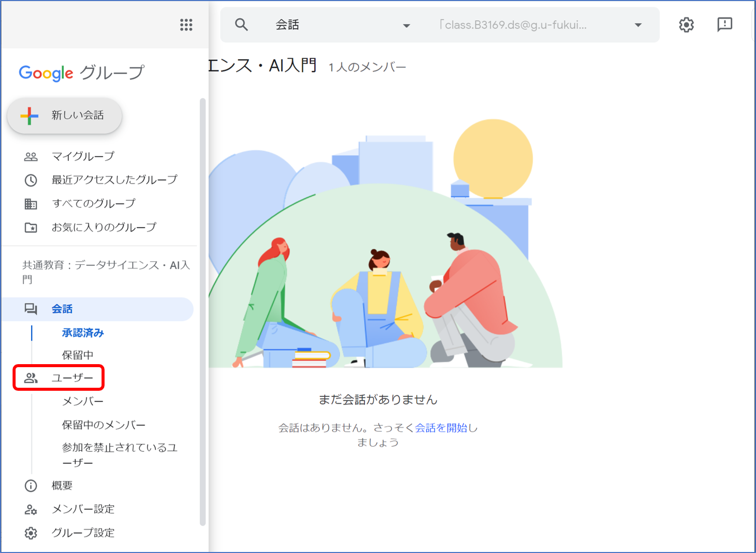Click the メンバー設定 person-gear icon

[31, 509]
